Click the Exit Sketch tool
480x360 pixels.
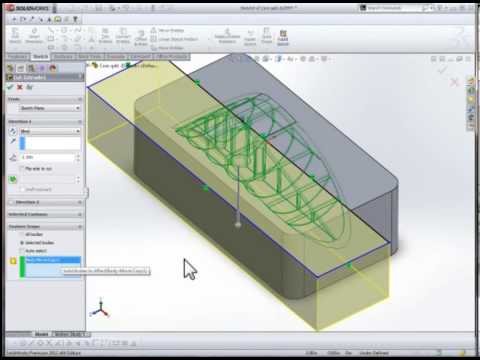(x=15, y=36)
